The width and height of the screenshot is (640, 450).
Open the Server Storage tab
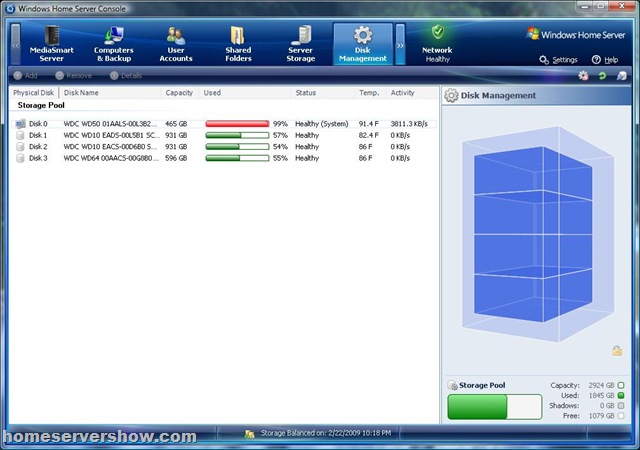(301, 44)
